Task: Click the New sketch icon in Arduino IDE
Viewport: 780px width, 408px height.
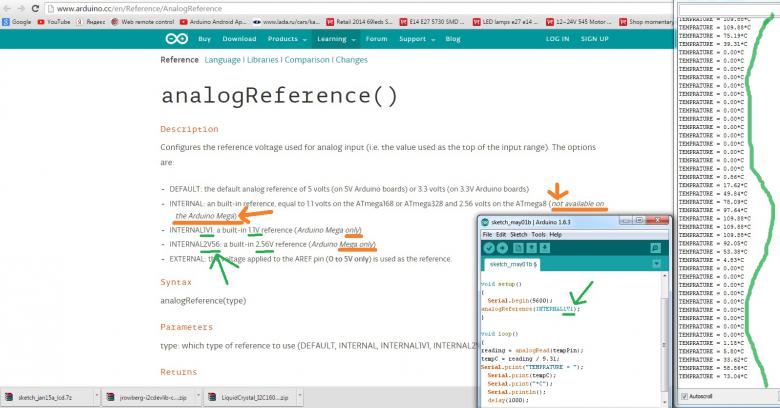Action: 518,248
